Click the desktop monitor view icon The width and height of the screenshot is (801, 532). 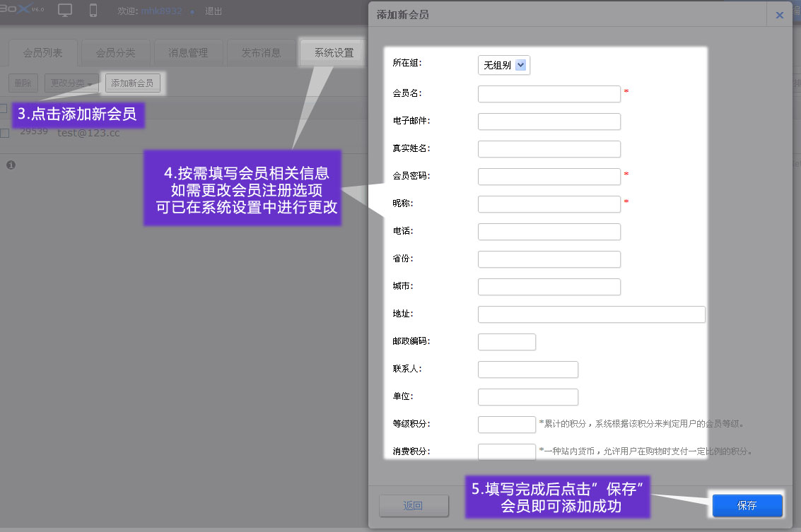tap(65, 11)
